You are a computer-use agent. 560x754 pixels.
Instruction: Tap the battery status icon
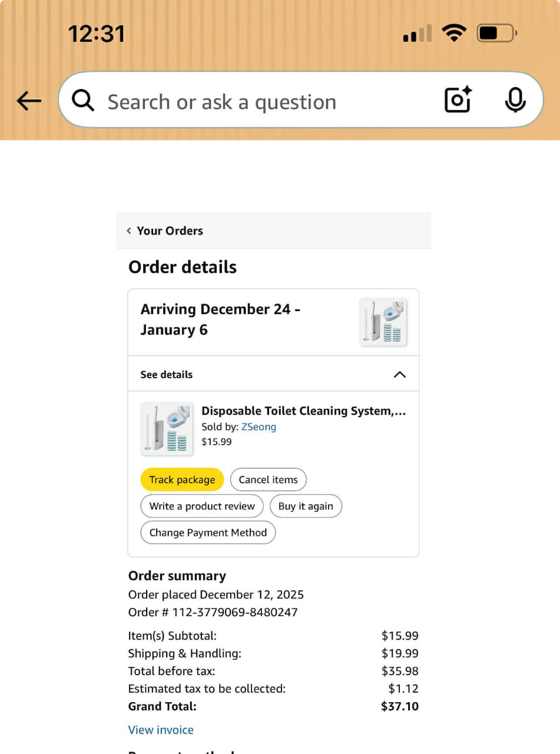pyautogui.click(x=496, y=34)
